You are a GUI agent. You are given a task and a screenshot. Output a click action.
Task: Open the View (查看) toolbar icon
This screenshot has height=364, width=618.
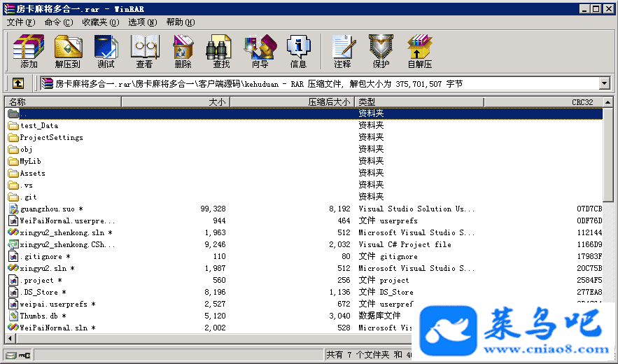click(144, 51)
